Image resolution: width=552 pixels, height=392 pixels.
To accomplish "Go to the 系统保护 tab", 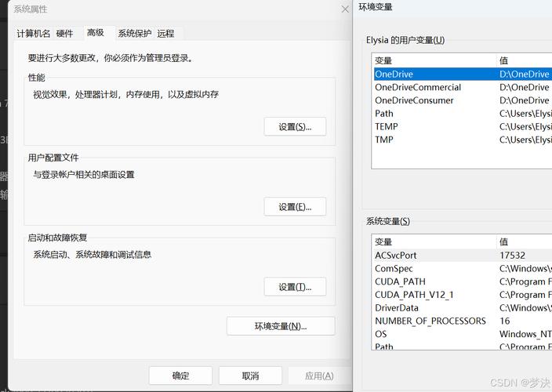I will (135, 34).
